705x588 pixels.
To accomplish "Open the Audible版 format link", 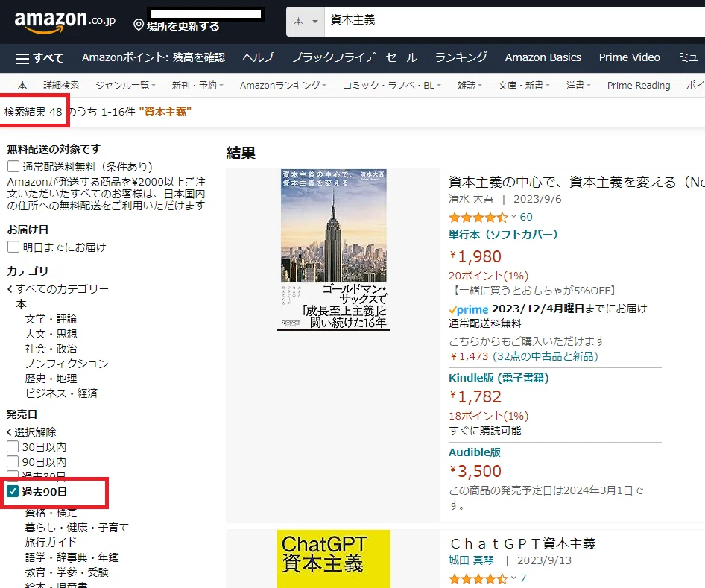I will point(474,452).
